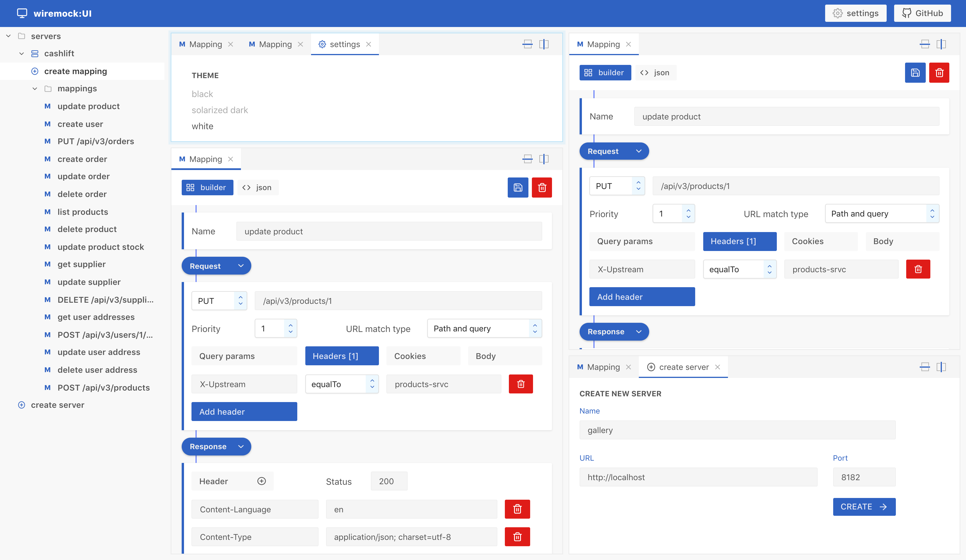The image size is (966, 560).
Task: Open GitHub link in top bar
Action: pos(922,13)
